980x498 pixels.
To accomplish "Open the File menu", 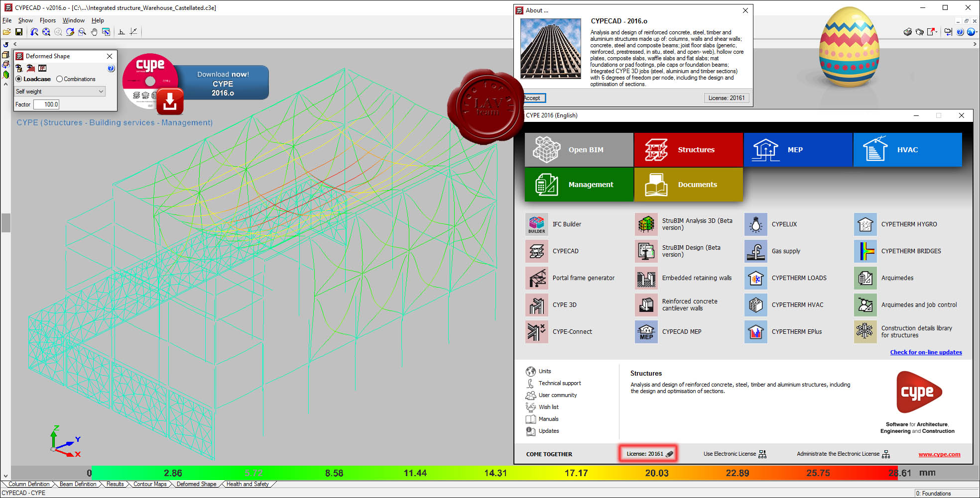I will (7, 20).
